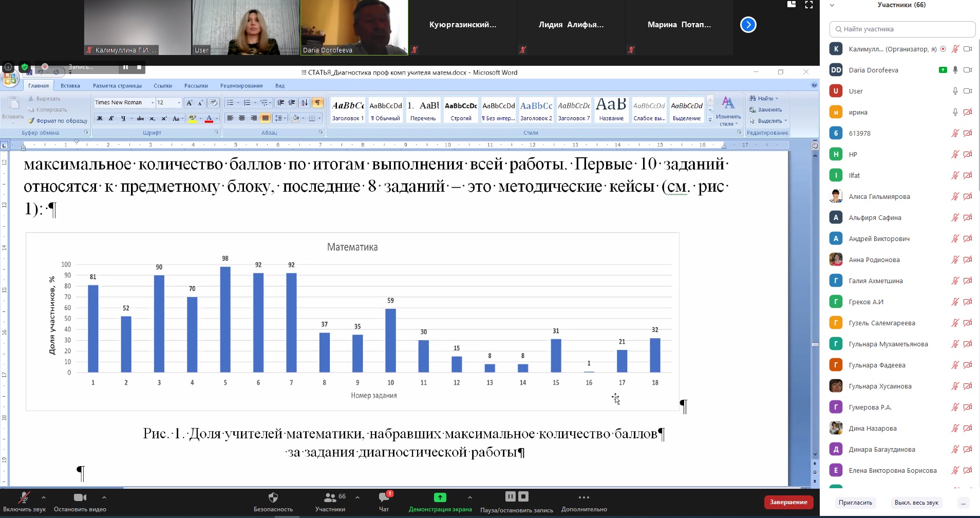Expand the font size 12 dropdown

(x=179, y=103)
